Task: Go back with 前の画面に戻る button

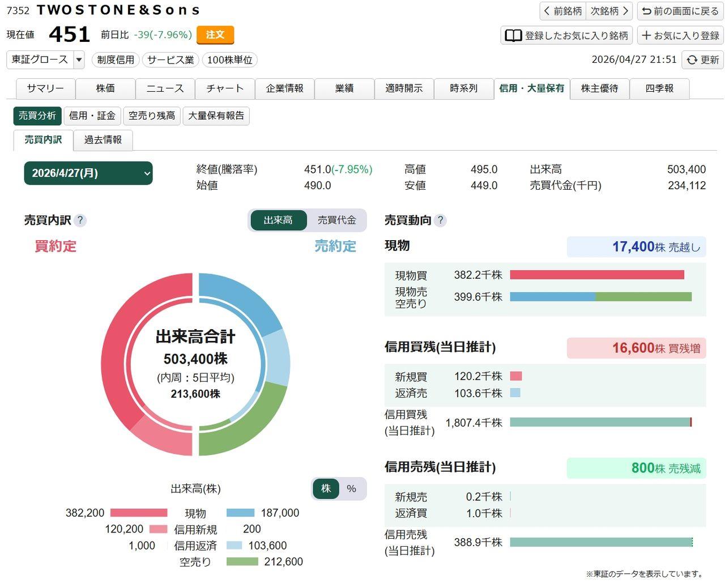Action: tap(680, 11)
